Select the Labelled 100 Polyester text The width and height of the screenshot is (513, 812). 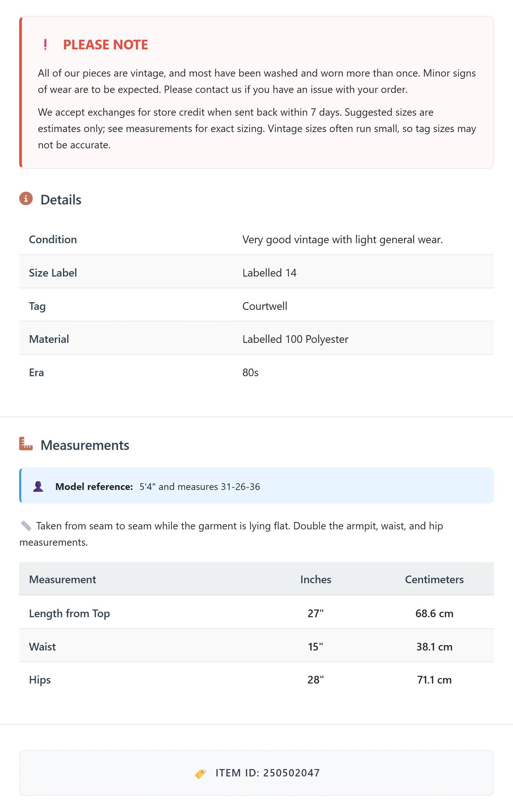pos(295,339)
